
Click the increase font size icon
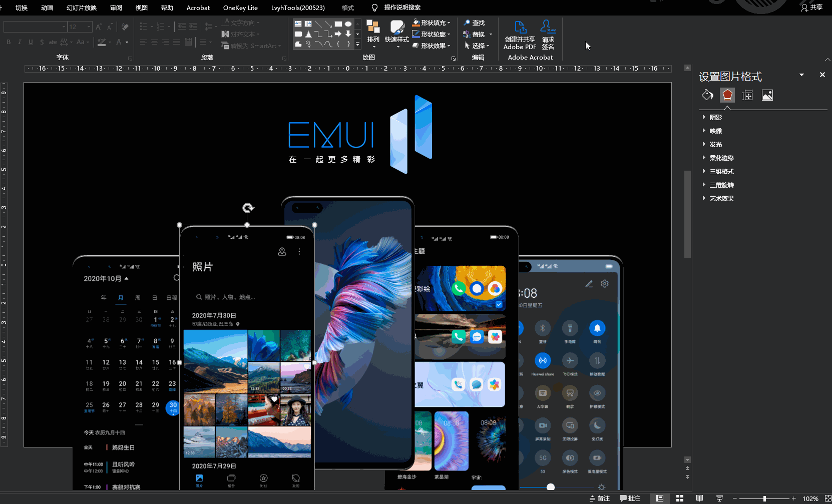(x=99, y=27)
